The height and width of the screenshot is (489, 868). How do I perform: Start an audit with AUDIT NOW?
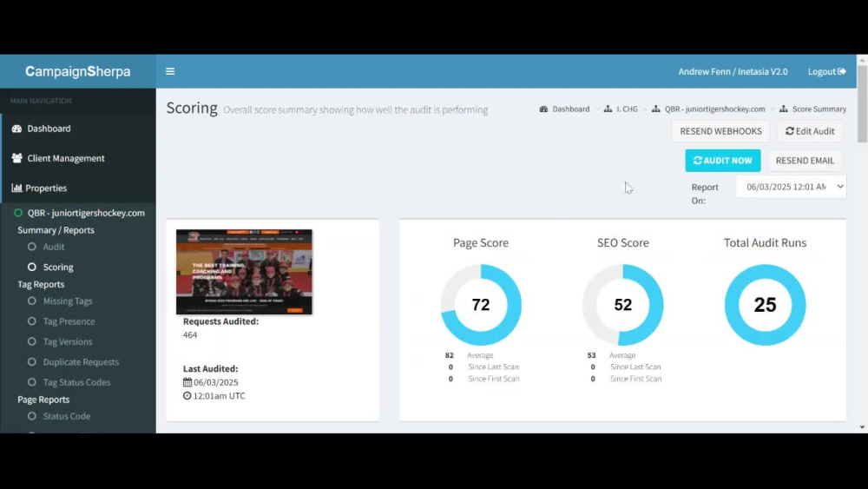pyautogui.click(x=723, y=160)
